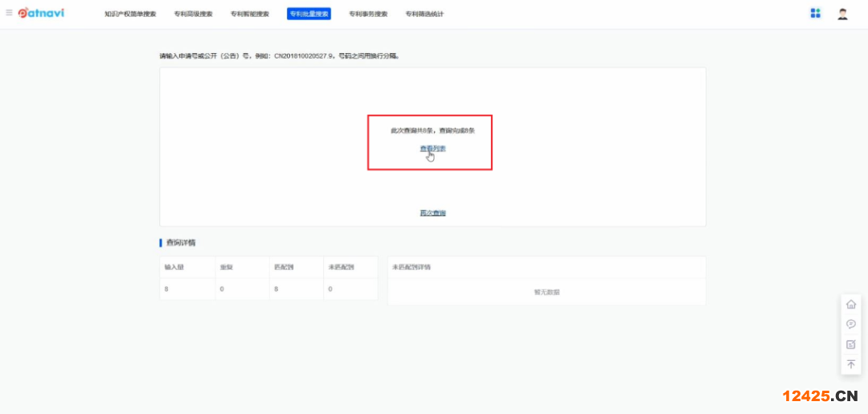
Task: Open the chat bubble feedback icon
Action: click(851, 325)
